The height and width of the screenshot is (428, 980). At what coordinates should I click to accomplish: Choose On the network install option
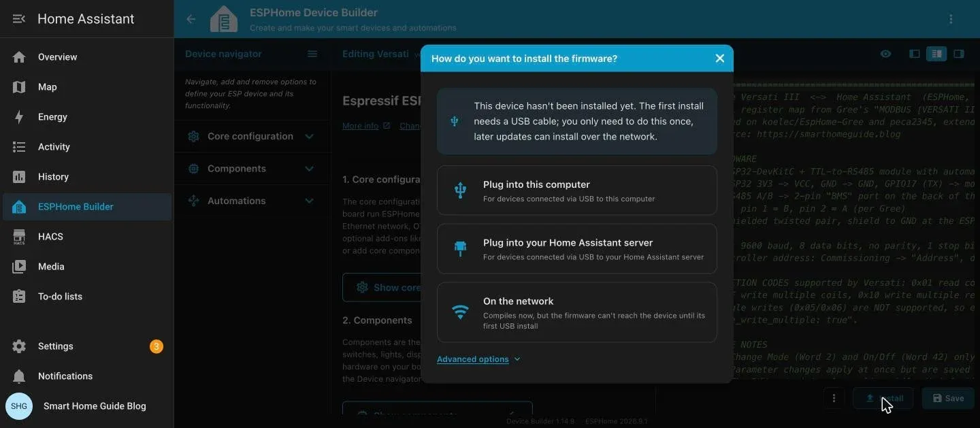click(577, 312)
